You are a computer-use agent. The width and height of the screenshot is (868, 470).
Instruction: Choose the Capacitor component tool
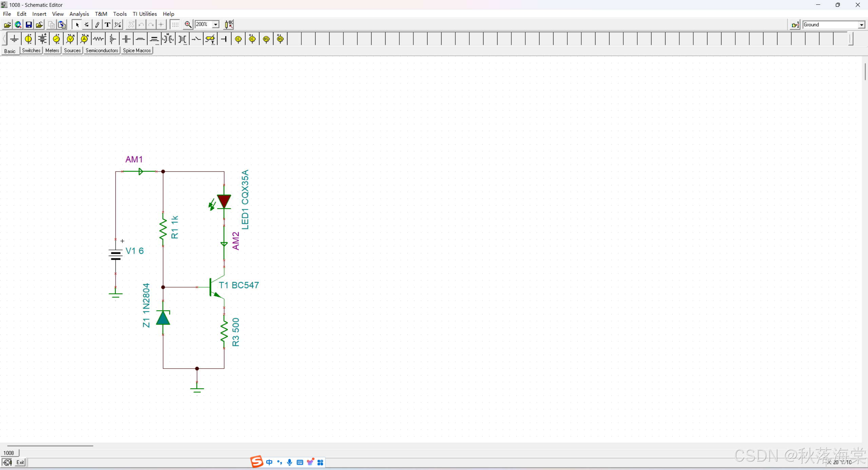(126, 39)
